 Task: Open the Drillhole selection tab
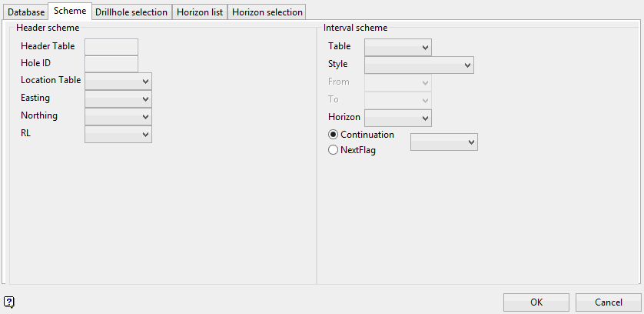131,12
